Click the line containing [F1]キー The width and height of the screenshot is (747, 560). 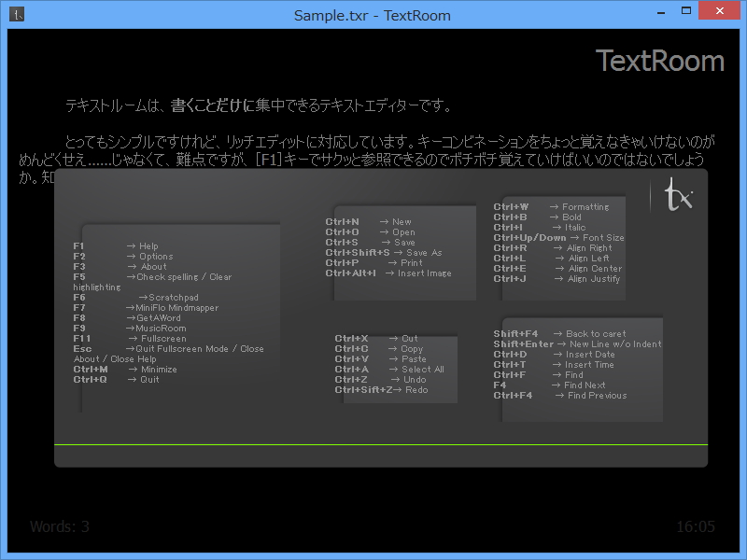point(362,159)
